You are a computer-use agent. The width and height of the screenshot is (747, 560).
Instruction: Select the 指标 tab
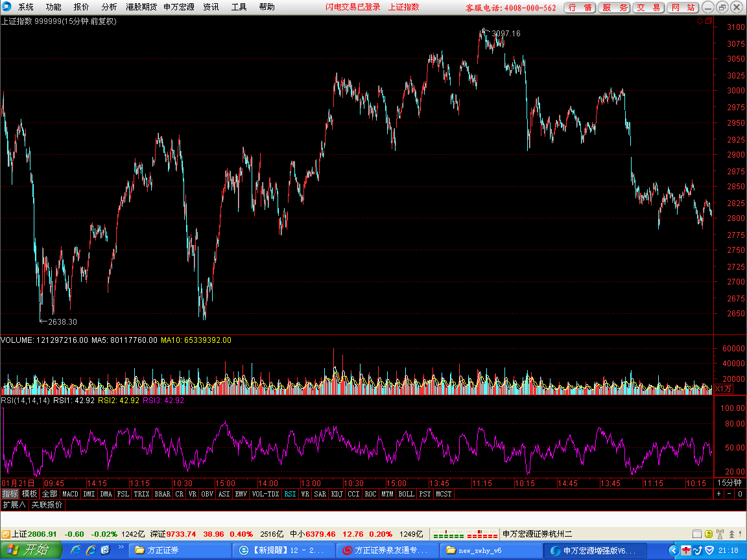point(10,494)
